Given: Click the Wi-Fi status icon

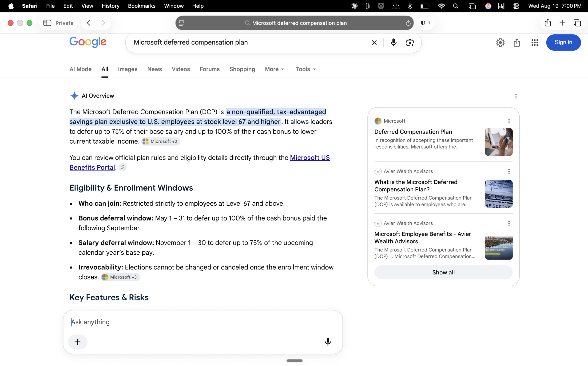Looking at the screenshot, I should point(441,6).
